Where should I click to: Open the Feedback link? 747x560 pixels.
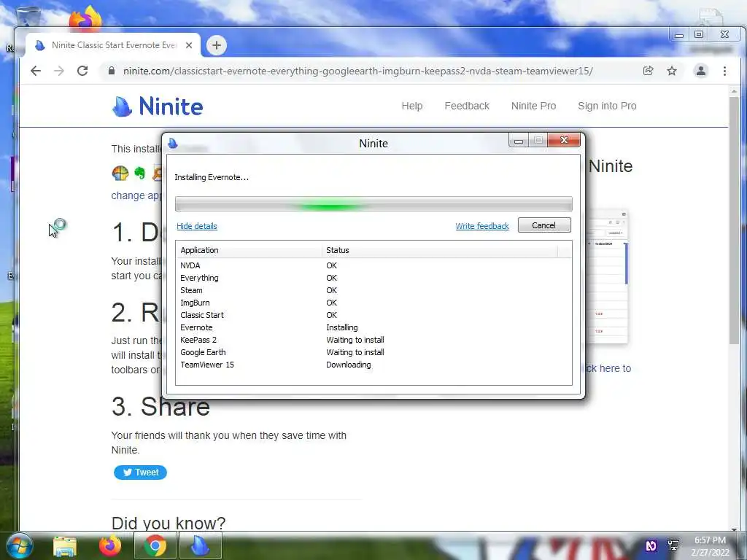click(466, 106)
